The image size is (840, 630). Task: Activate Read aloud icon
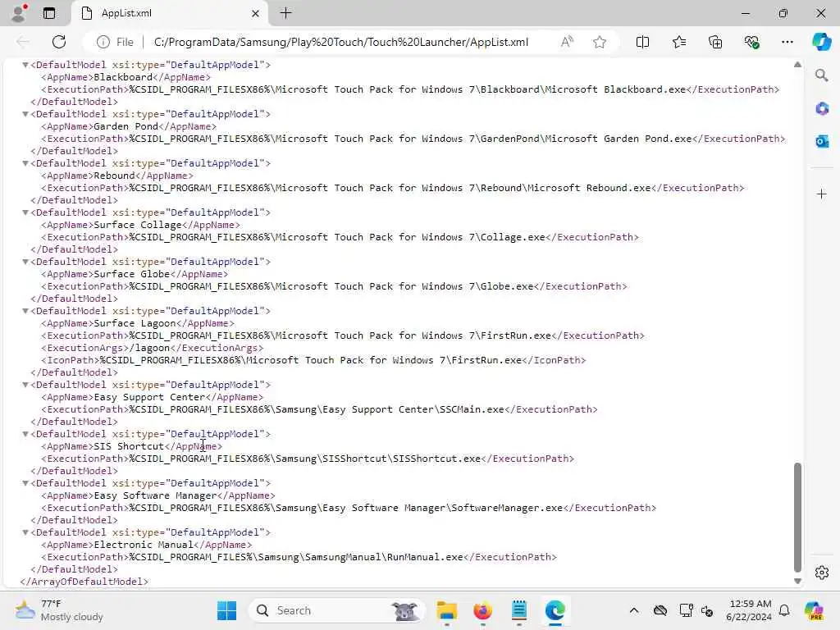[567, 42]
